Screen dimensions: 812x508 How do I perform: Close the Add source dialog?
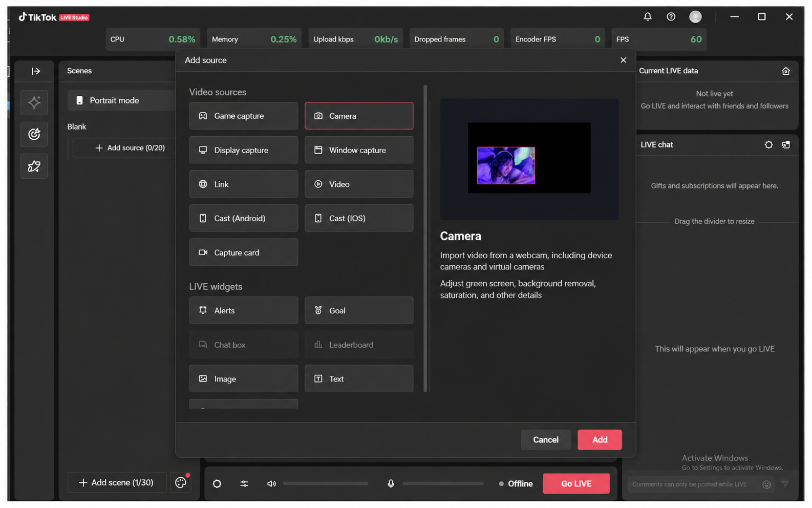tap(623, 60)
